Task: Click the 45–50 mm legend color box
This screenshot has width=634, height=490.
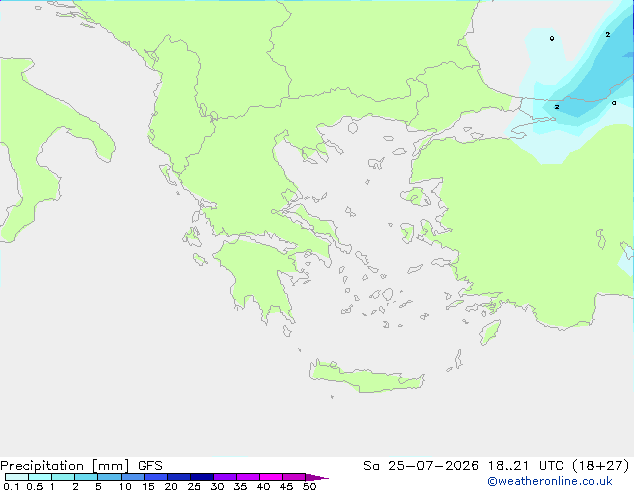Action: (294, 477)
